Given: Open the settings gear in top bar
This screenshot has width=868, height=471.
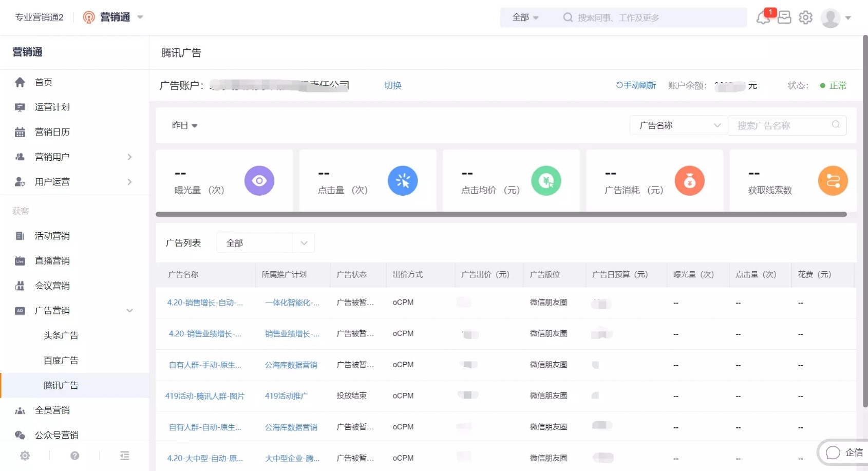Looking at the screenshot, I should click(805, 17).
